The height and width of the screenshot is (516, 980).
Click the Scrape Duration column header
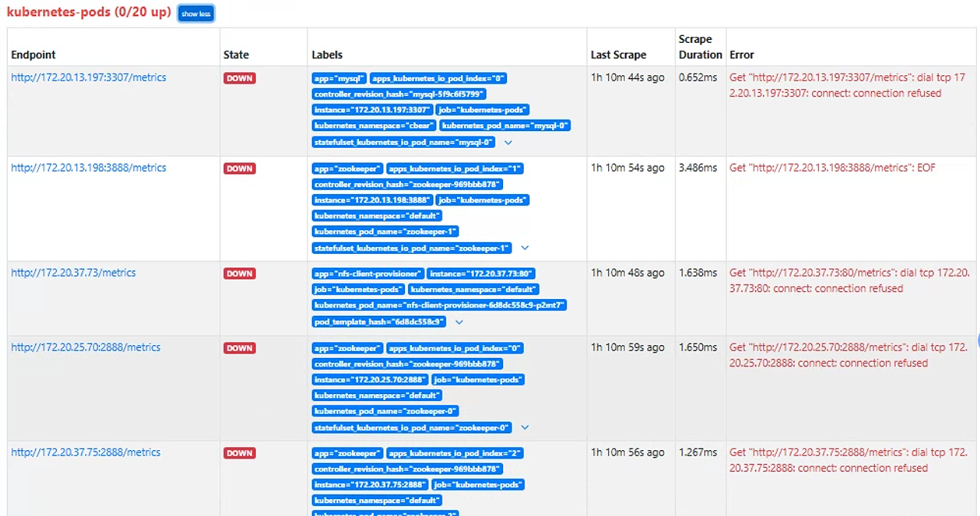[700, 47]
